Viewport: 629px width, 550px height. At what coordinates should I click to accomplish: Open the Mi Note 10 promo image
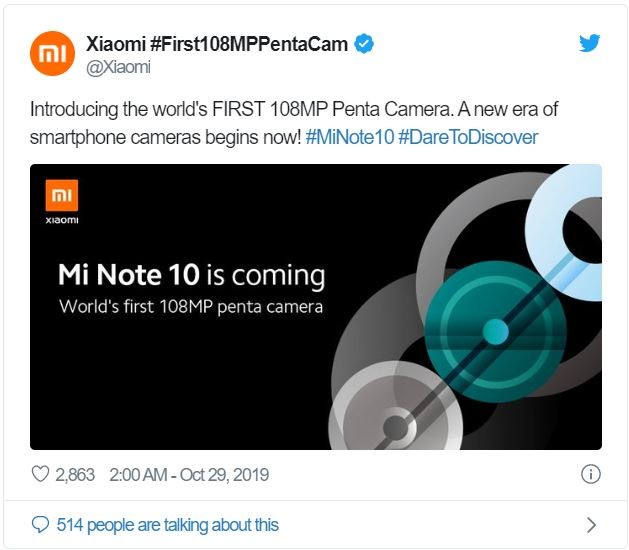(316, 307)
